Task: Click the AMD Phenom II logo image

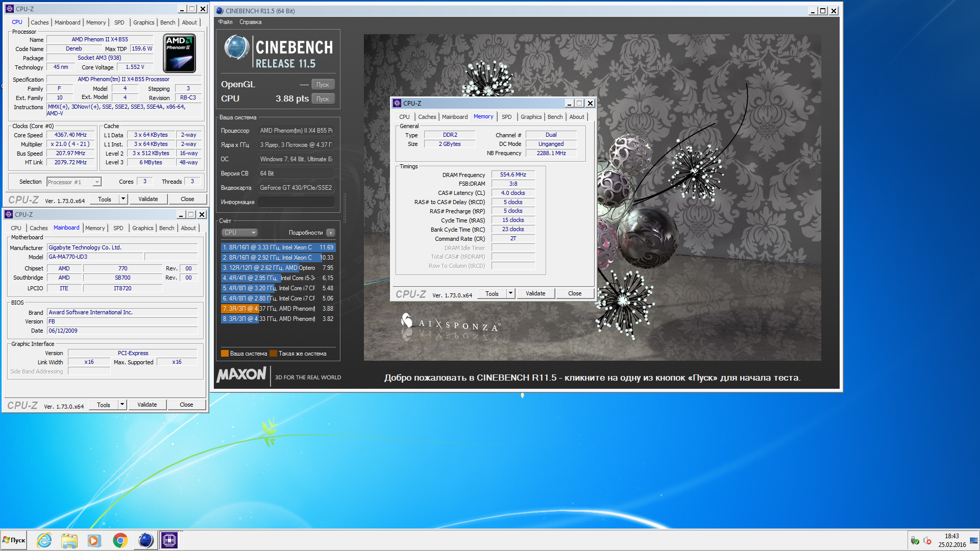Action: [x=179, y=53]
